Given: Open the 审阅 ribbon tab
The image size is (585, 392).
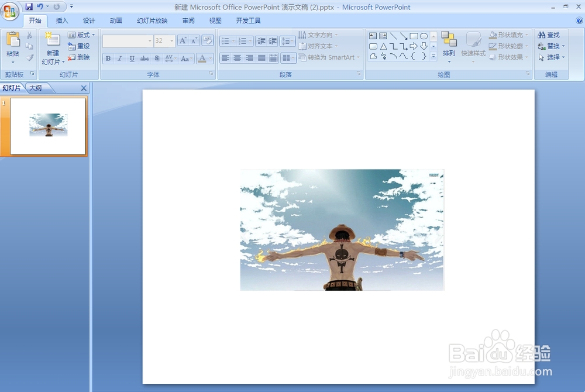Looking at the screenshot, I should 188,20.
